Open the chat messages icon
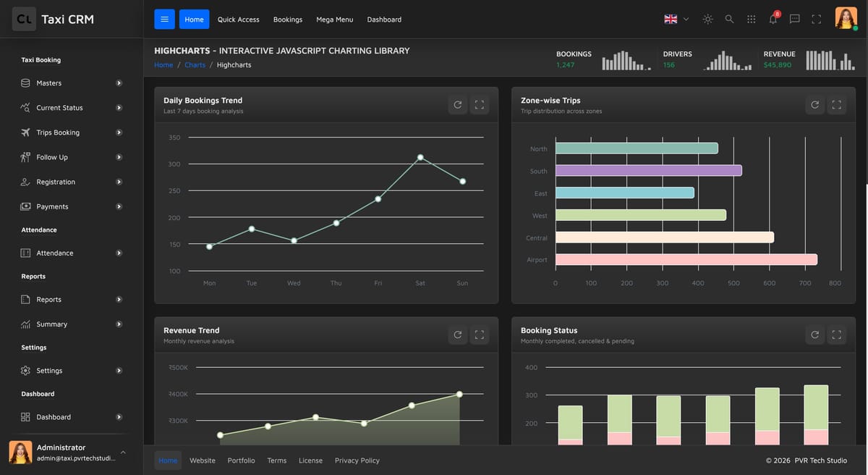Image resolution: width=868 pixels, height=475 pixels. pyautogui.click(x=794, y=20)
